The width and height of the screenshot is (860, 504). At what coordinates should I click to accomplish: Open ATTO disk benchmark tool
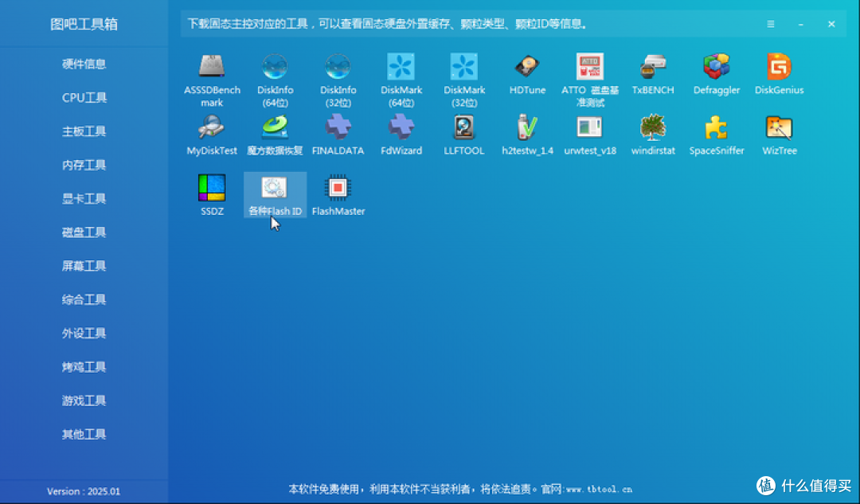click(x=590, y=80)
